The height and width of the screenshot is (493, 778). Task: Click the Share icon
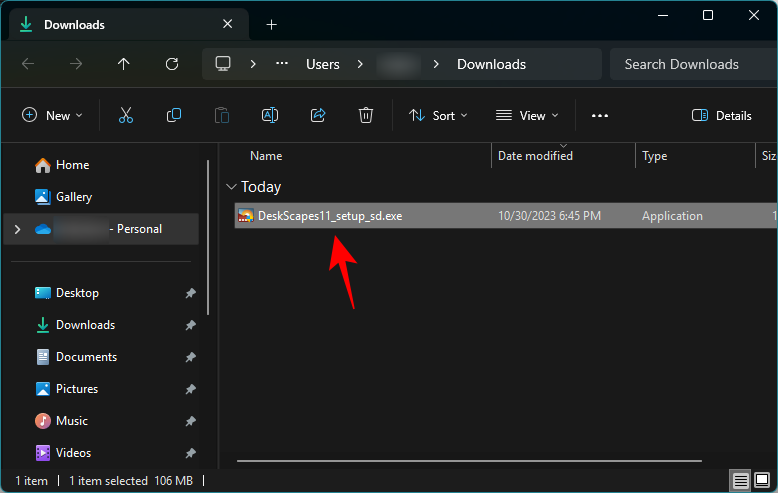[x=318, y=116]
